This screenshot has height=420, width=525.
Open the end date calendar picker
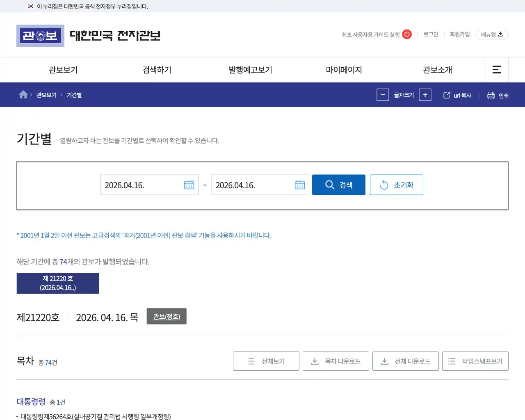click(x=300, y=185)
